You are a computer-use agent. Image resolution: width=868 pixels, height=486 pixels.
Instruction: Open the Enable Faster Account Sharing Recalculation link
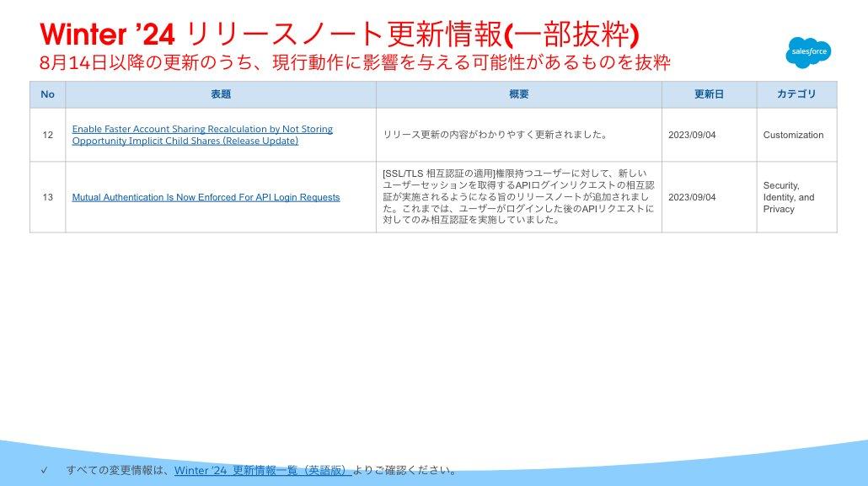202,135
